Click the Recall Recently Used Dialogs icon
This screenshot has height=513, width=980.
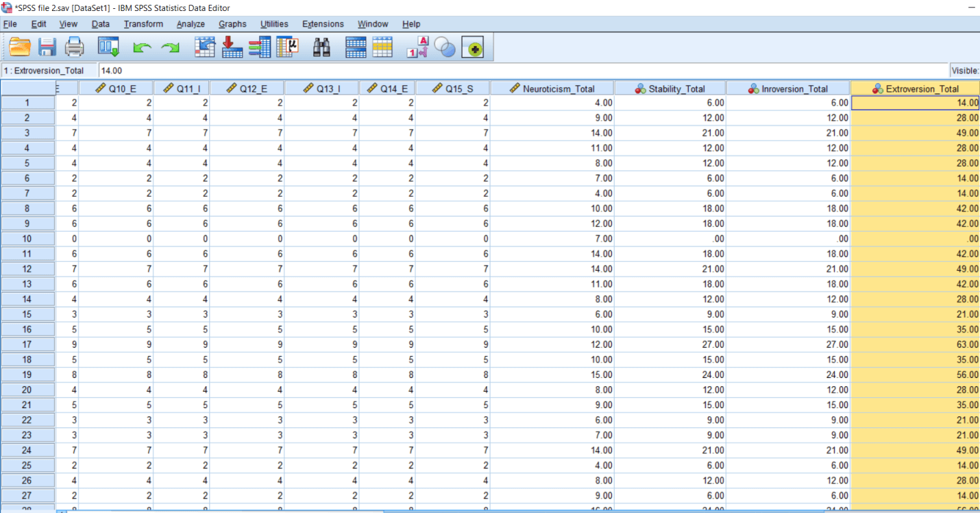(x=107, y=47)
